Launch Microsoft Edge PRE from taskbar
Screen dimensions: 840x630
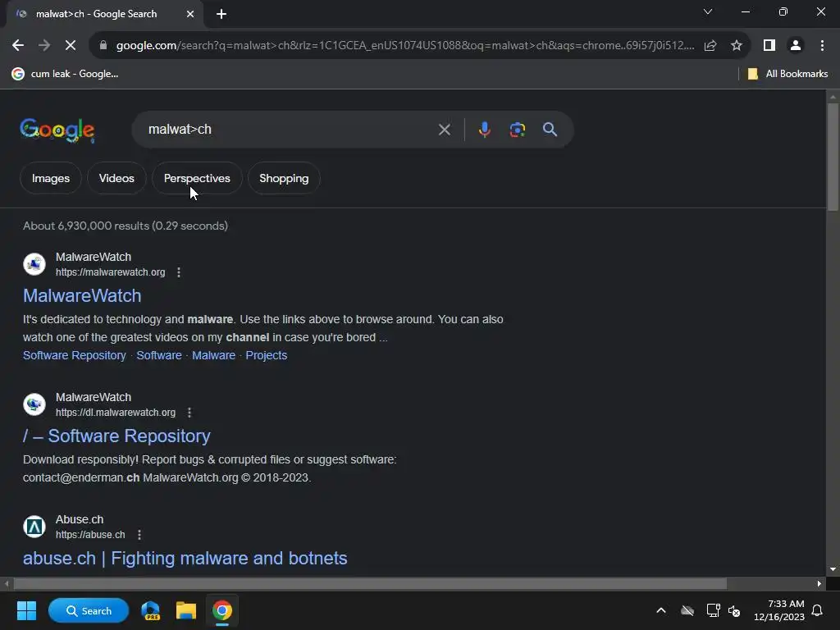coord(151,610)
